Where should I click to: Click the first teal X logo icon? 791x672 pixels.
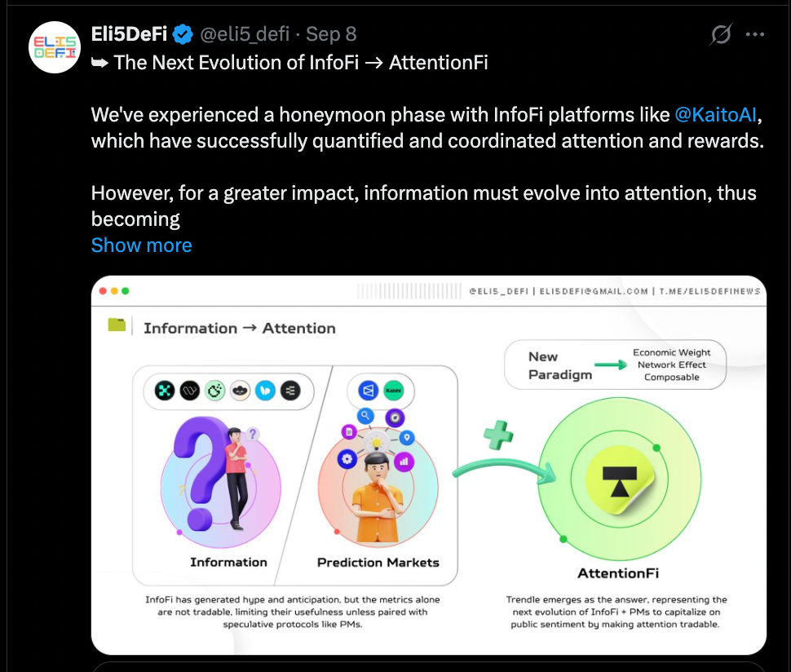(165, 391)
